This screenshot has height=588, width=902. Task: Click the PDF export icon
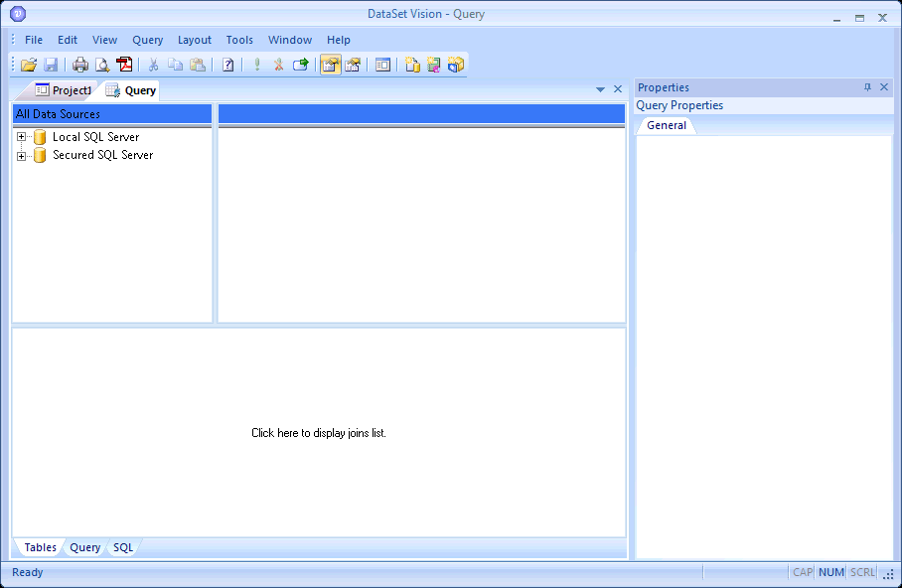point(124,65)
